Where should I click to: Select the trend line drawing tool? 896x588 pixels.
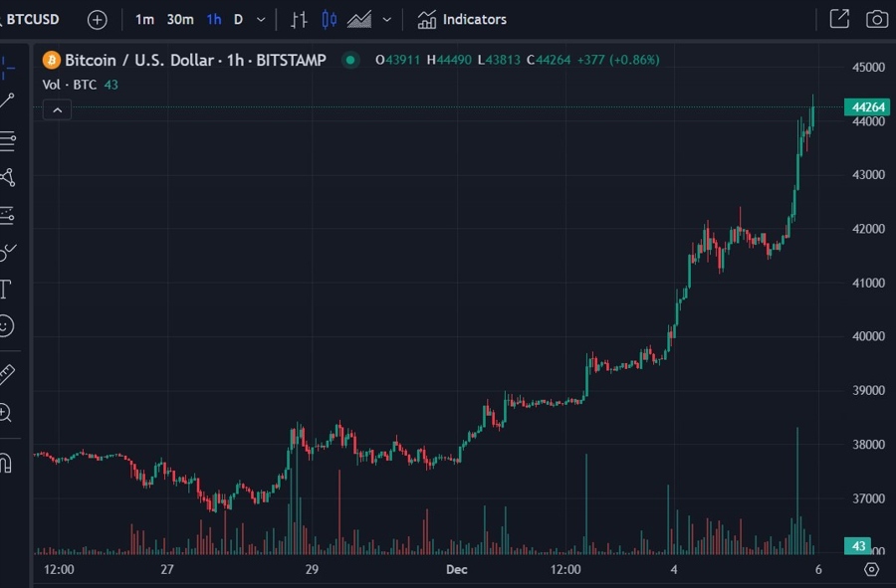pos(7,101)
